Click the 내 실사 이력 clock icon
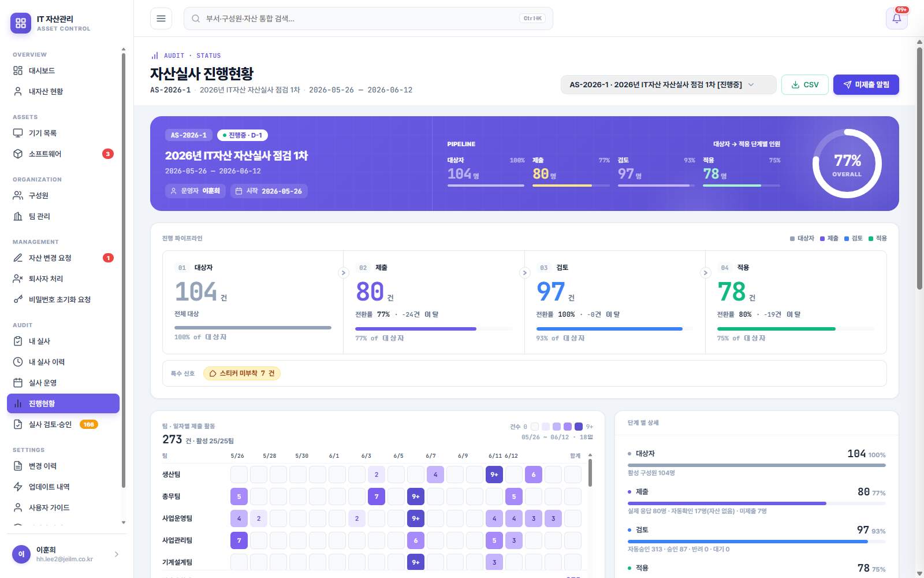 coord(18,362)
